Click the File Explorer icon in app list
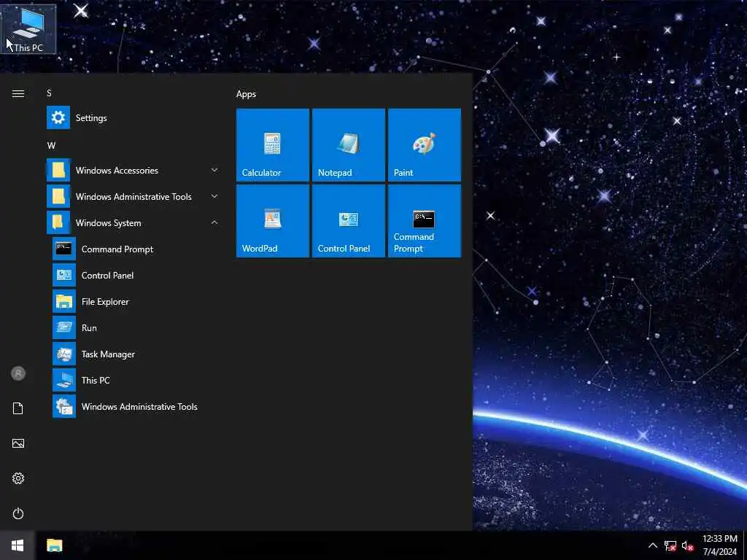Screen dimensions: 747x560 click(64, 301)
